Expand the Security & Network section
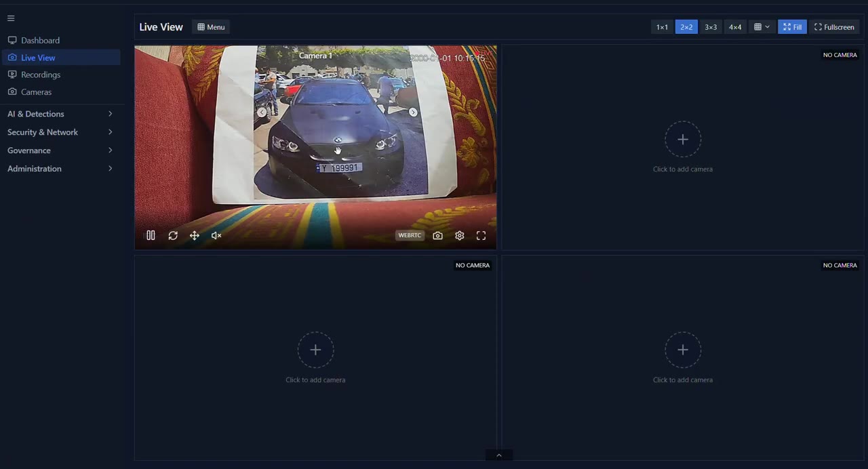Viewport: 868px width, 469px height. coord(60,132)
